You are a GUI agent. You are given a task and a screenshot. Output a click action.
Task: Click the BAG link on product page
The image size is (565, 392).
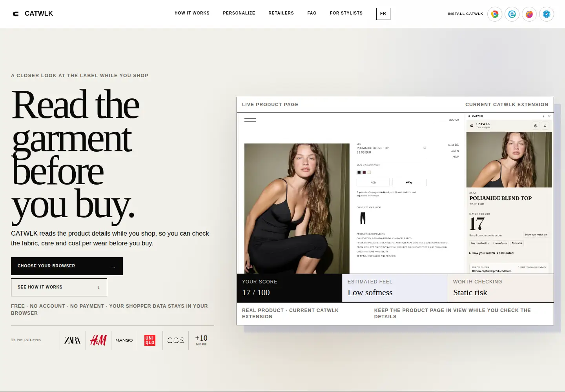[x=454, y=145]
